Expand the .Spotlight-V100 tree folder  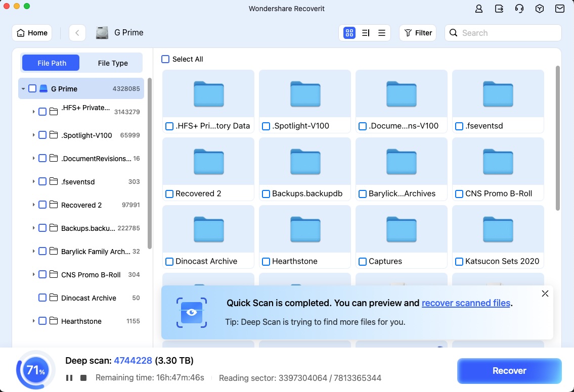click(33, 135)
